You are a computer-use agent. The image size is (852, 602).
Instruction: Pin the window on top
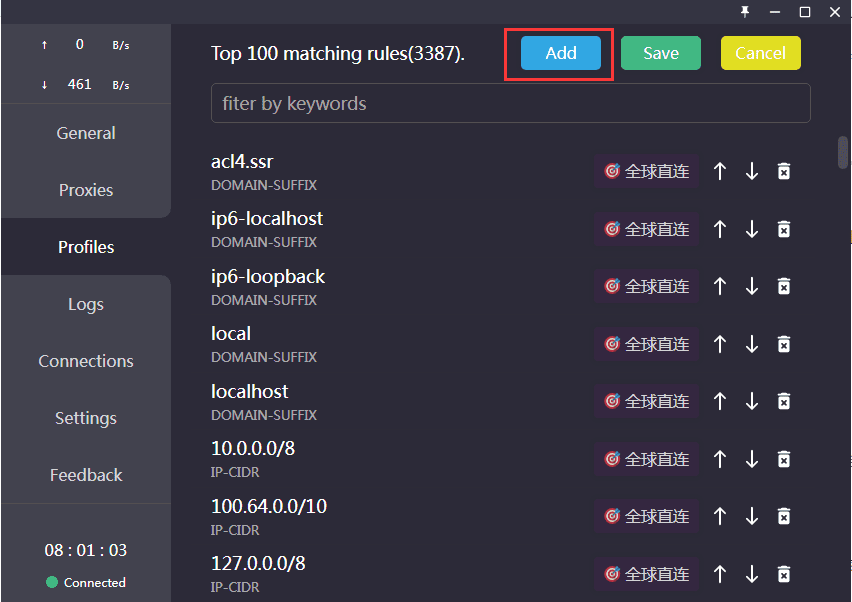[745, 12]
